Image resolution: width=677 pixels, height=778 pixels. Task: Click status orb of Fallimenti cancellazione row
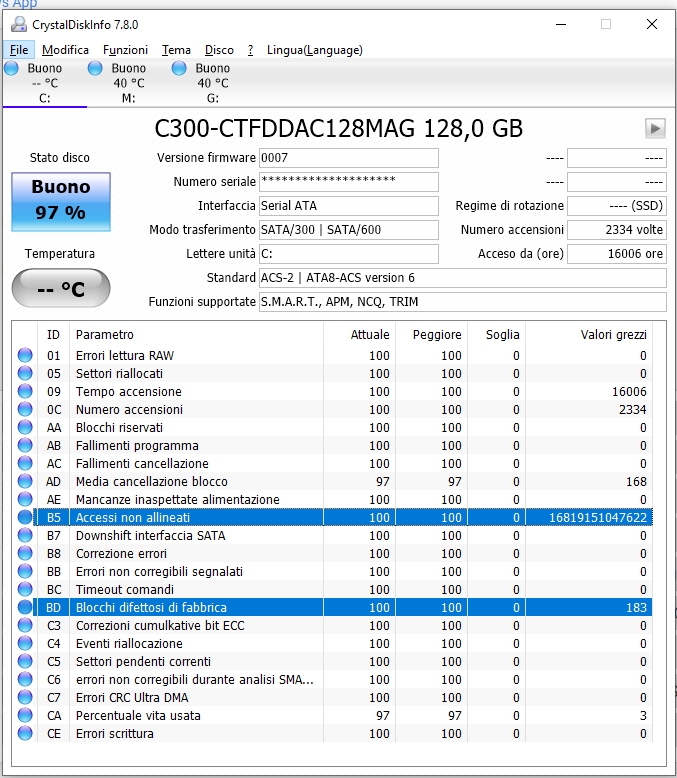[x=25, y=463]
